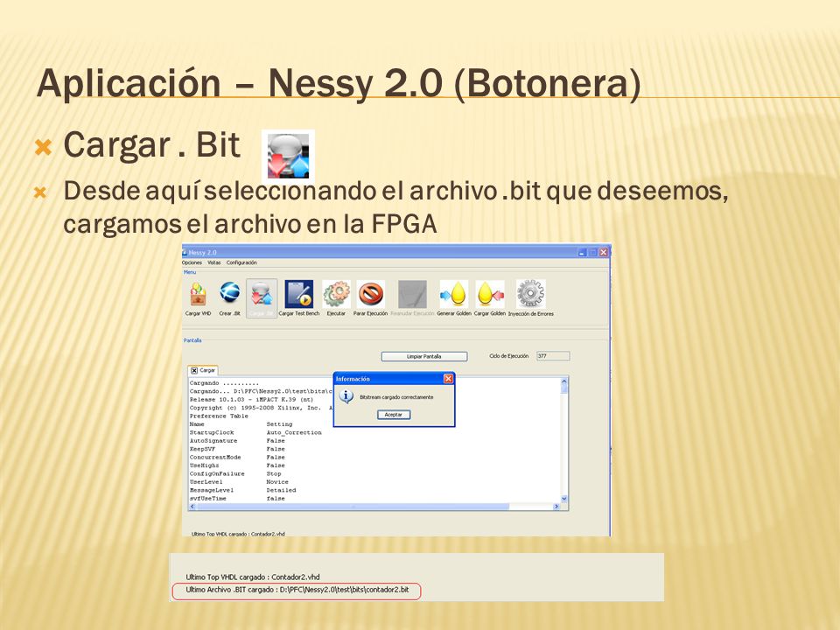Close the Cargar tab with its X

click(x=194, y=370)
